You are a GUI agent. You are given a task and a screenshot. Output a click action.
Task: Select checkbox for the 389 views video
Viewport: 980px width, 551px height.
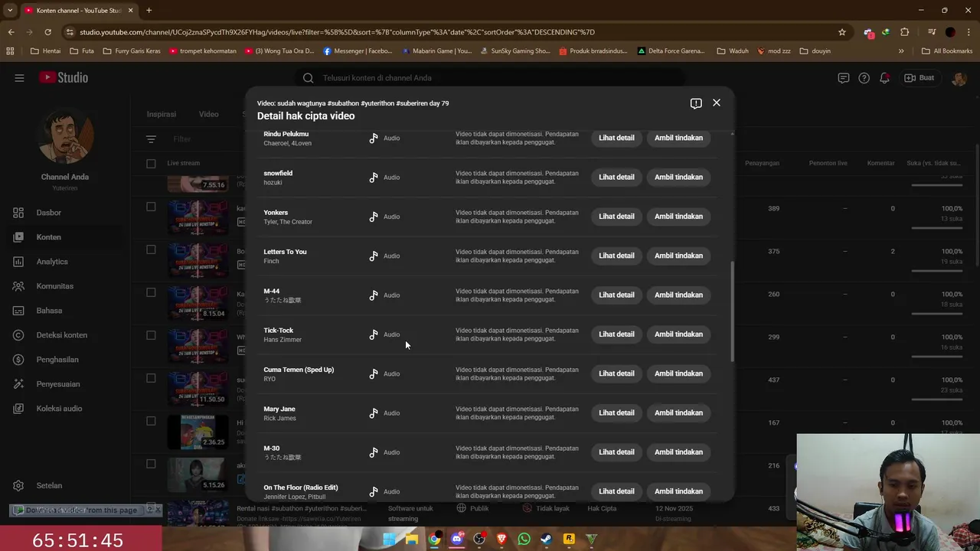click(x=151, y=207)
